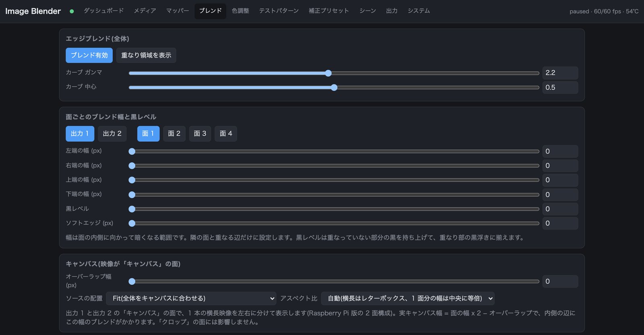Open the 補正プリセット tab
Screen dimensions: 644x335
(x=328, y=11)
